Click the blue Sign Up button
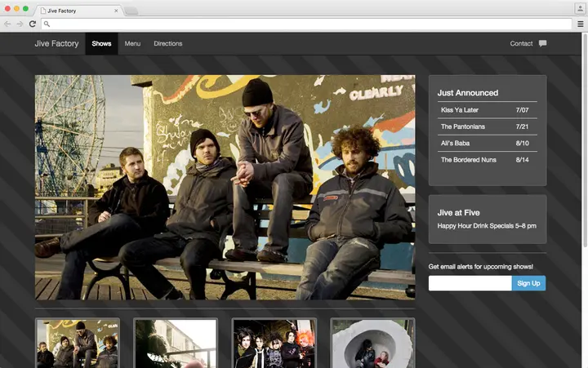The image size is (588, 368). point(528,283)
